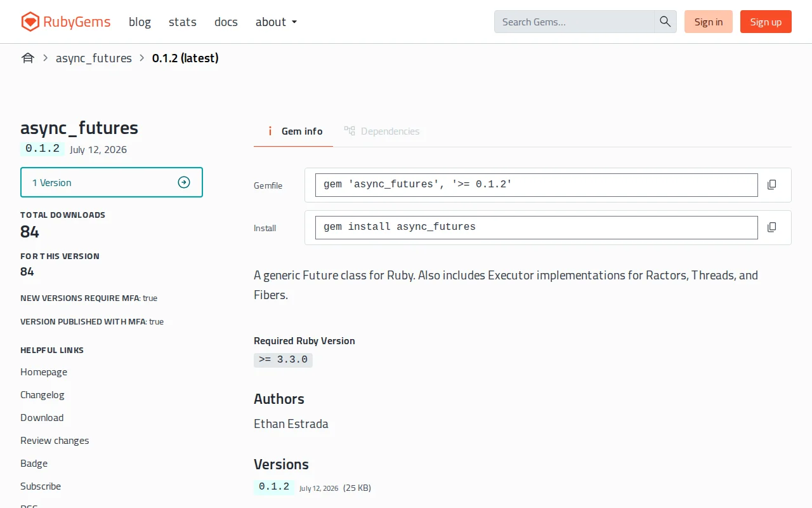Screen dimensions: 812x508
Task: Click the July 12, 2026 date in Versions
Action: coord(319,488)
